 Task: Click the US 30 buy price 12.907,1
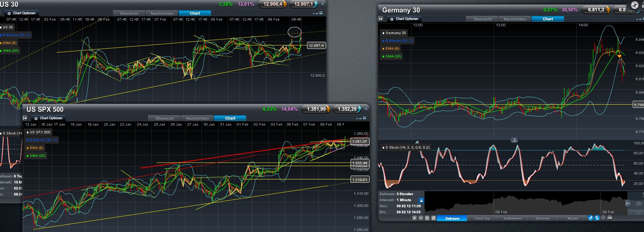point(303,4)
